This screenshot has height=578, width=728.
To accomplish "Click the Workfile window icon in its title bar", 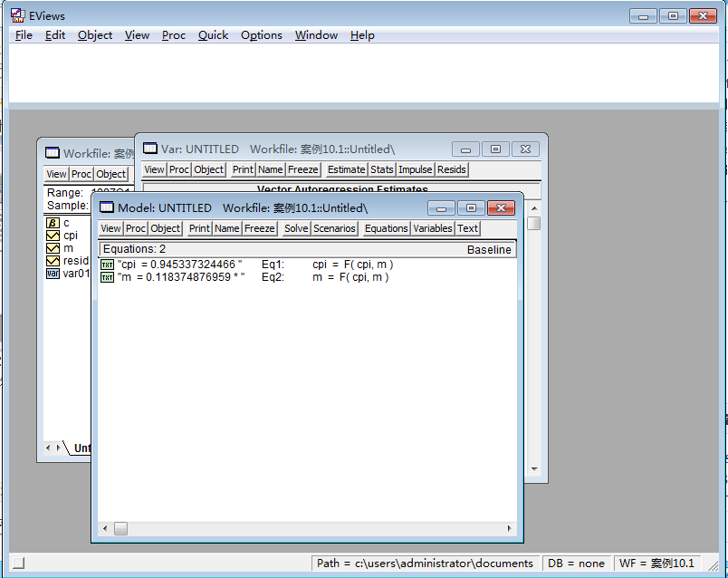I will (53, 153).
